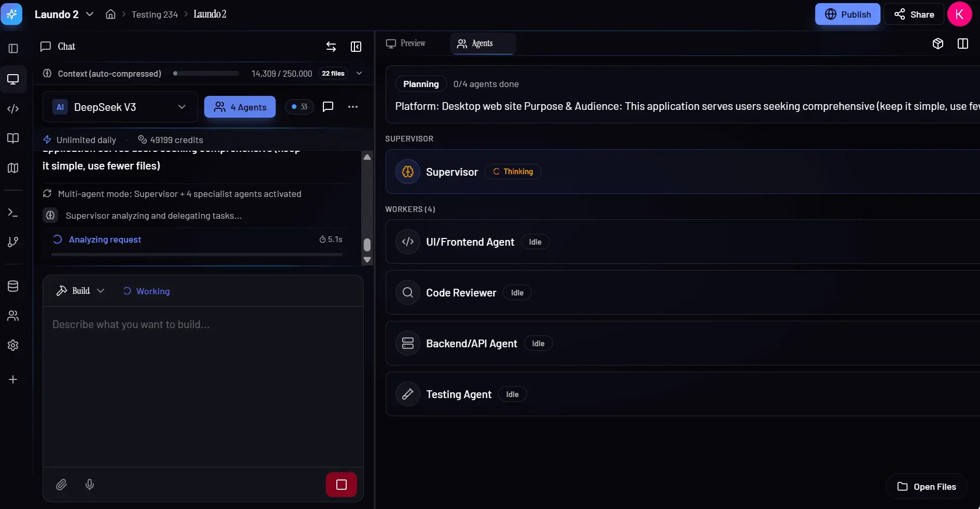The height and width of the screenshot is (509, 980).
Task: Click the 3D cube icon in top right
Action: pos(938,44)
